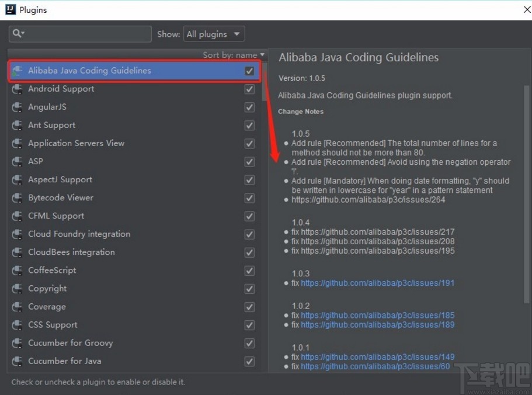Click the CoffeeScript plugin icon

[18, 270]
